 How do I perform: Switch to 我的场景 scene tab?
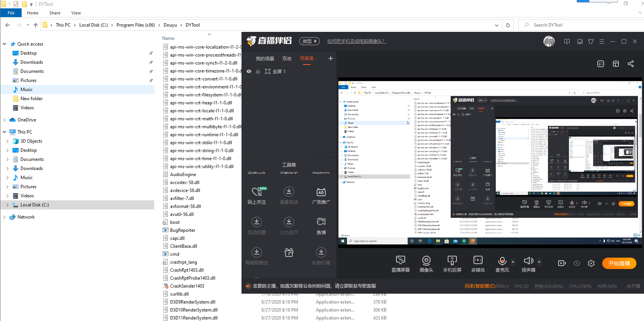tap(265, 58)
